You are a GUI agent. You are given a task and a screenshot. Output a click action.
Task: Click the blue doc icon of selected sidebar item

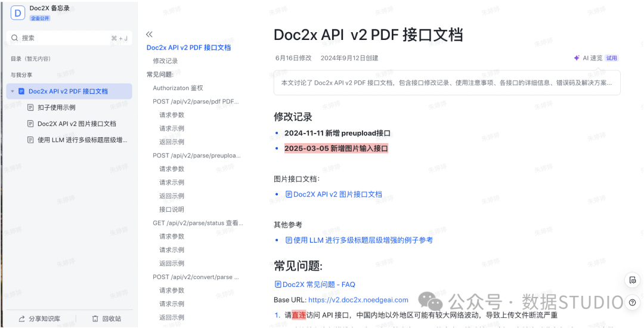click(22, 91)
